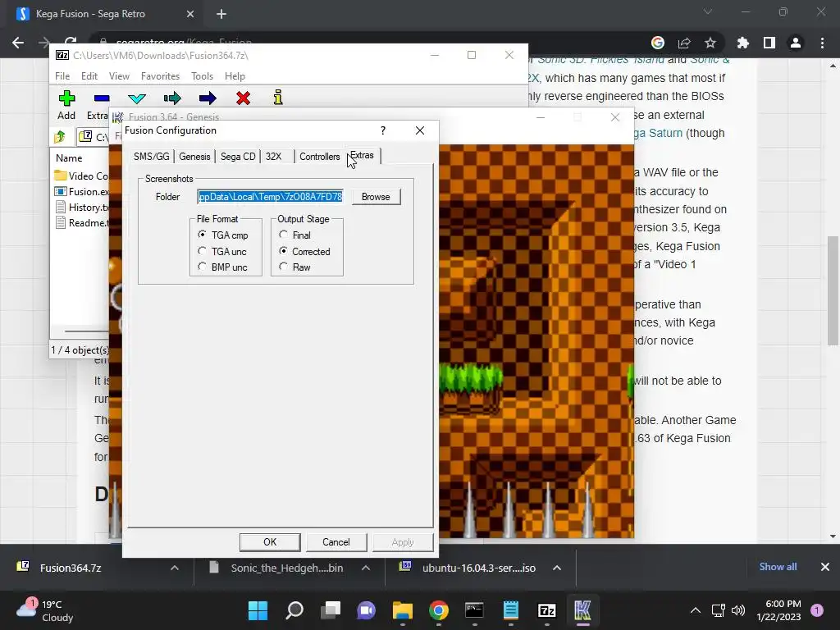Open 7-Zip Favorites menu

pyautogui.click(x=160, y=76)
